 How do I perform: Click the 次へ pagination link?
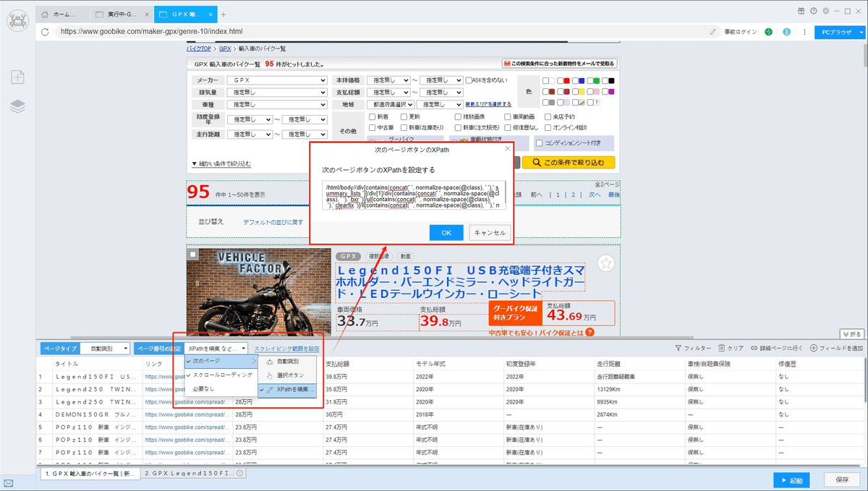[x=594, y=195]
